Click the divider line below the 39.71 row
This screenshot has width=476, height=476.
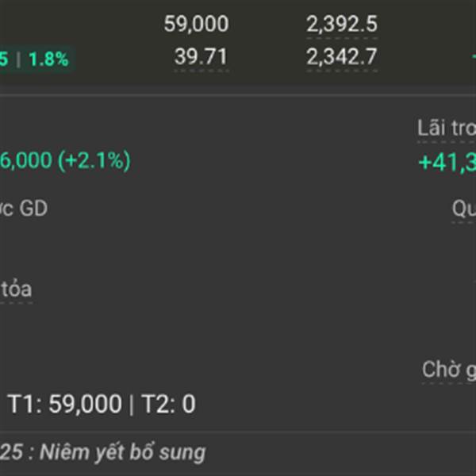coord(238,95)
